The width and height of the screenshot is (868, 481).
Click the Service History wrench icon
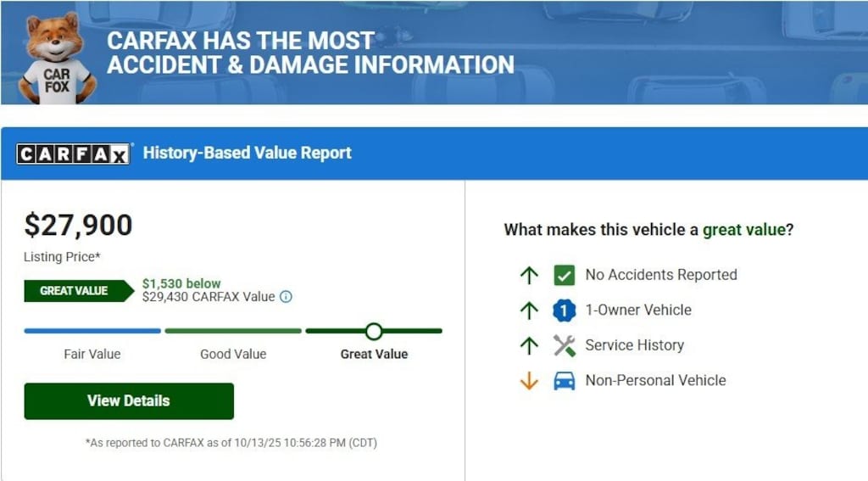pos(564,345)
